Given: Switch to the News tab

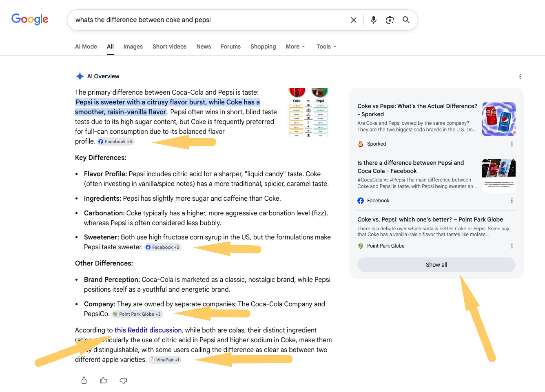Looking at the screenshot, I should click(x=204, y=47).
